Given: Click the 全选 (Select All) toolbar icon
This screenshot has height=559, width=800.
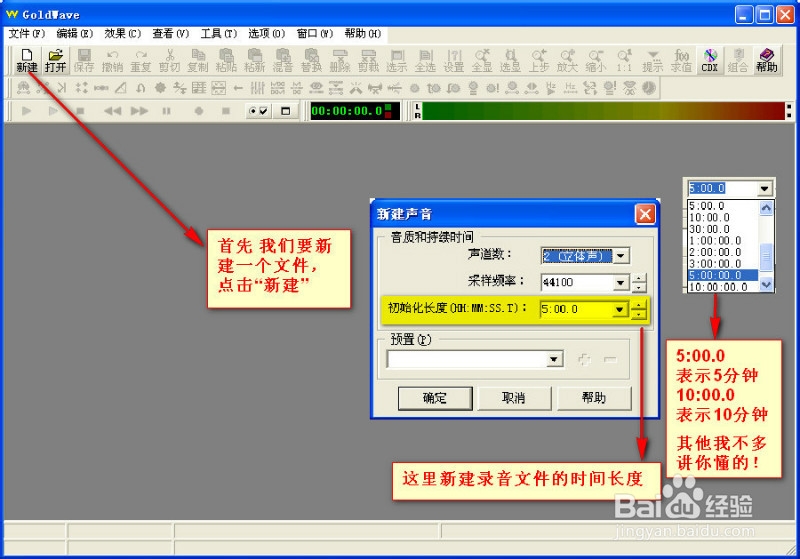Looking at the screenshot, I should point(425,60).
